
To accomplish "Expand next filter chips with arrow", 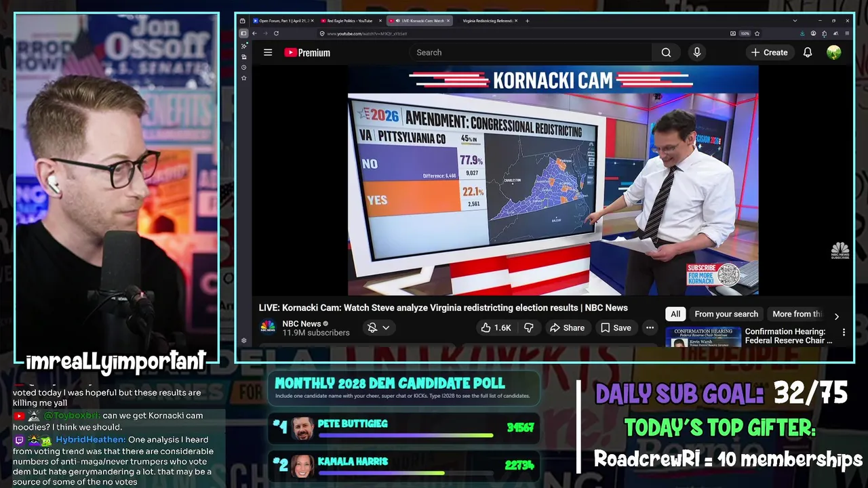I will tap(836, 316).
